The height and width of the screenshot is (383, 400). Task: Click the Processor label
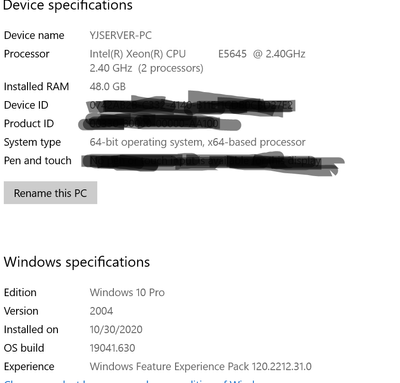27,54
